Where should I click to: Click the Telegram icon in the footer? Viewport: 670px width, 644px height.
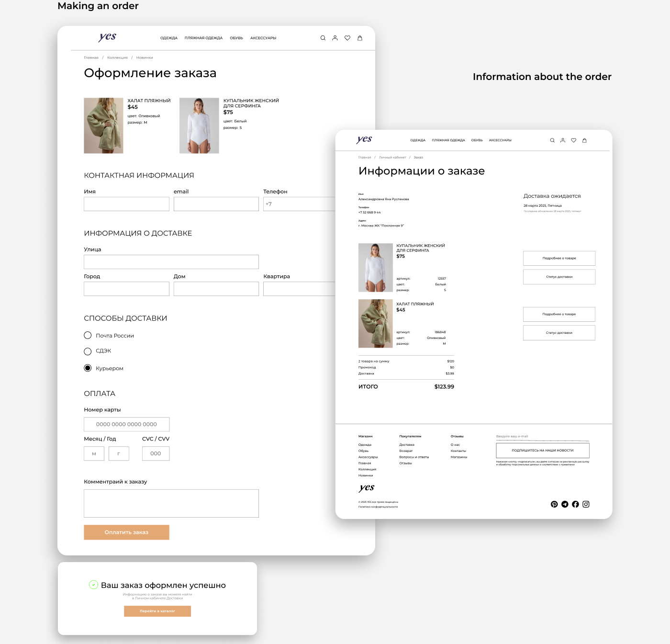(565, 504)
